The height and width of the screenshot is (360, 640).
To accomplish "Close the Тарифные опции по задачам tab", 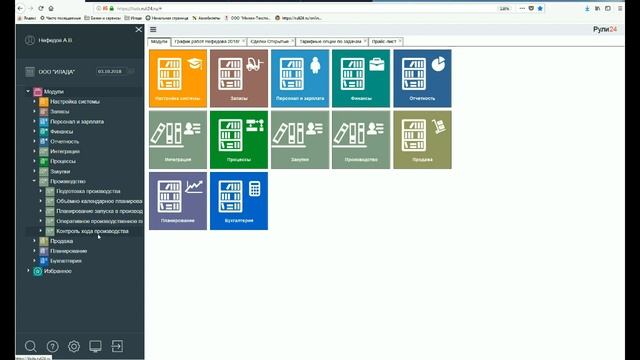I will [365, 41].
